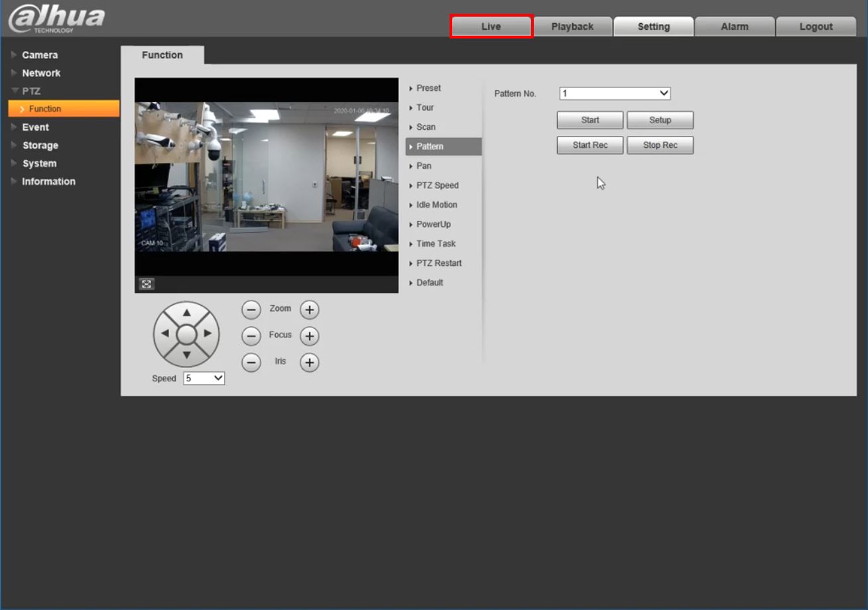Zoom in with the plus icon

(x=309, y=310)
